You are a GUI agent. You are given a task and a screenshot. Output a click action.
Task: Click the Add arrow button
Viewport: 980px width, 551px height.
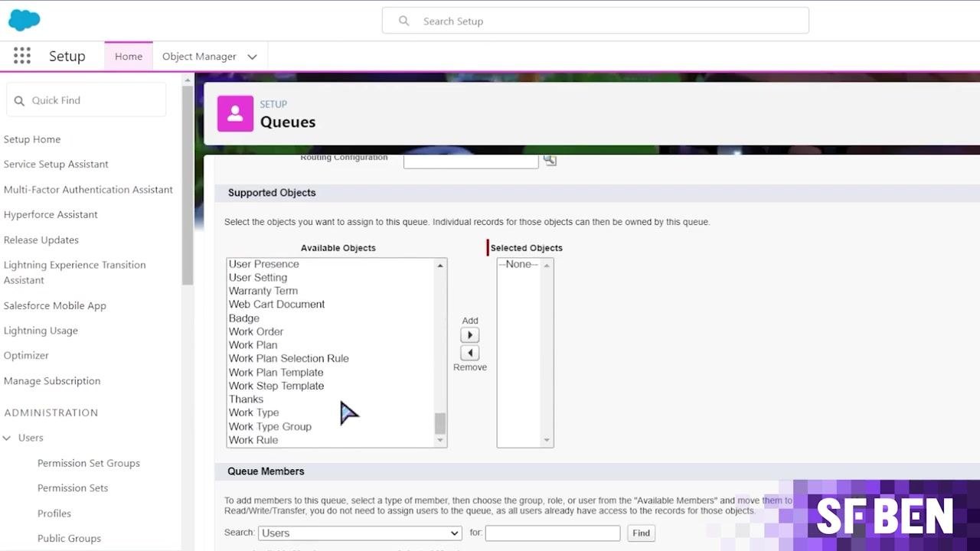pos(469,335)
